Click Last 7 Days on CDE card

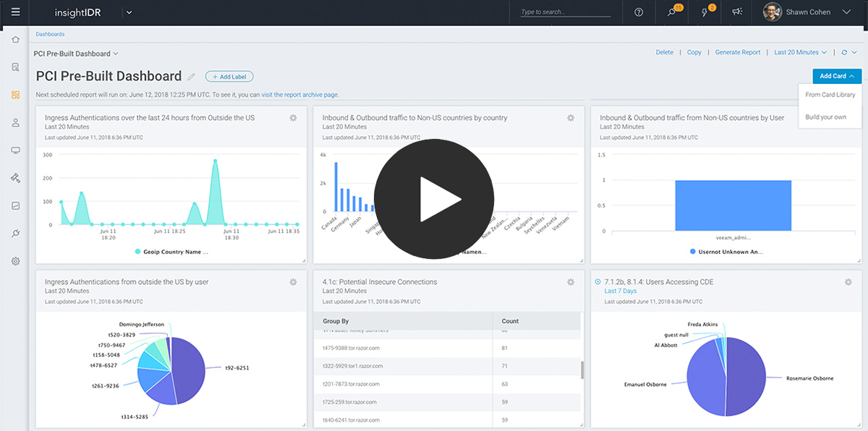[x=621, y=291]
